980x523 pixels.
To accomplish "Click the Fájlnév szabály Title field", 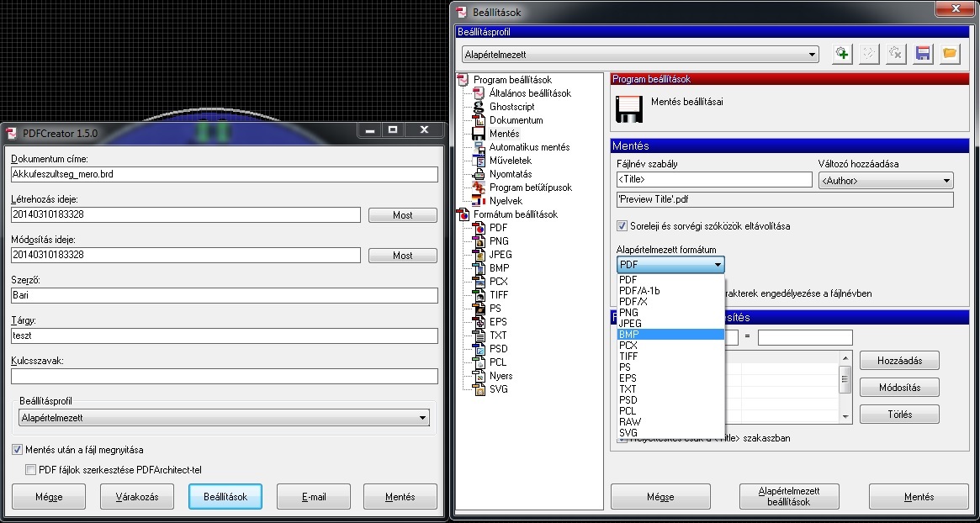I will [714, 179].
